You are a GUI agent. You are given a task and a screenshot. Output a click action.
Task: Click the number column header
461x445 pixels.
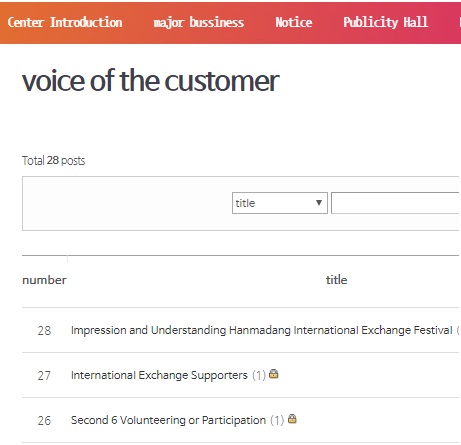point(44,280)
